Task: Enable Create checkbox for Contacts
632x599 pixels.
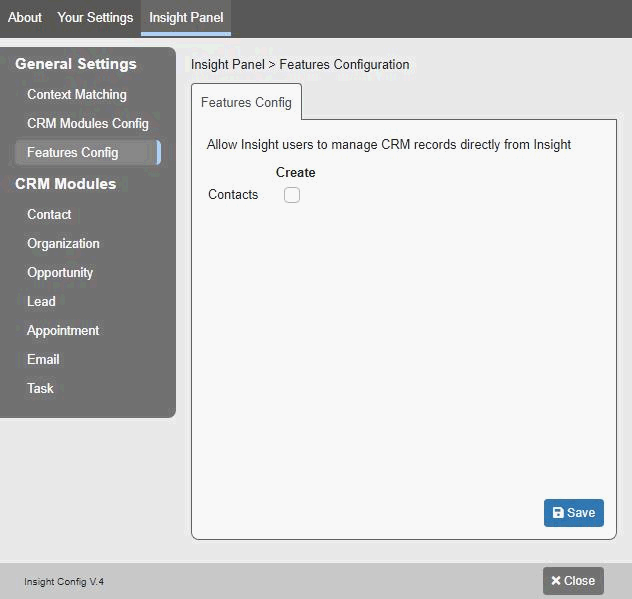Action: (292, 195)
